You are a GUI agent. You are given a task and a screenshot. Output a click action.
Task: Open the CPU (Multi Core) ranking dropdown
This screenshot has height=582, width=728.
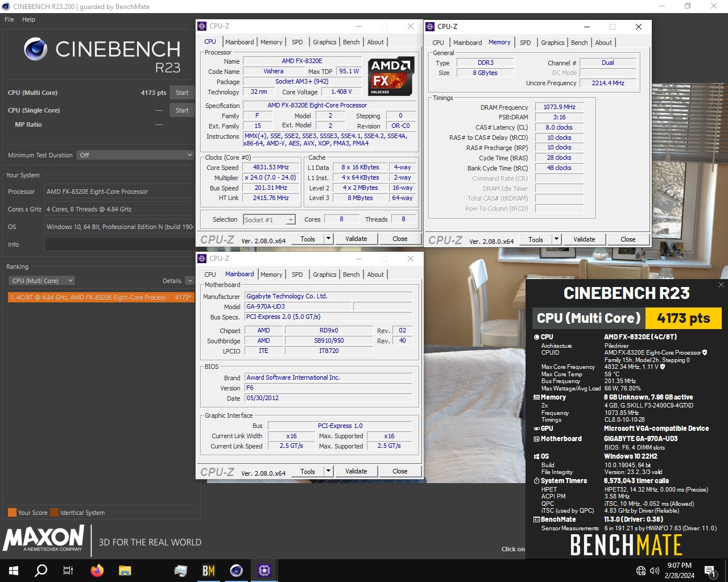[42, 281]
